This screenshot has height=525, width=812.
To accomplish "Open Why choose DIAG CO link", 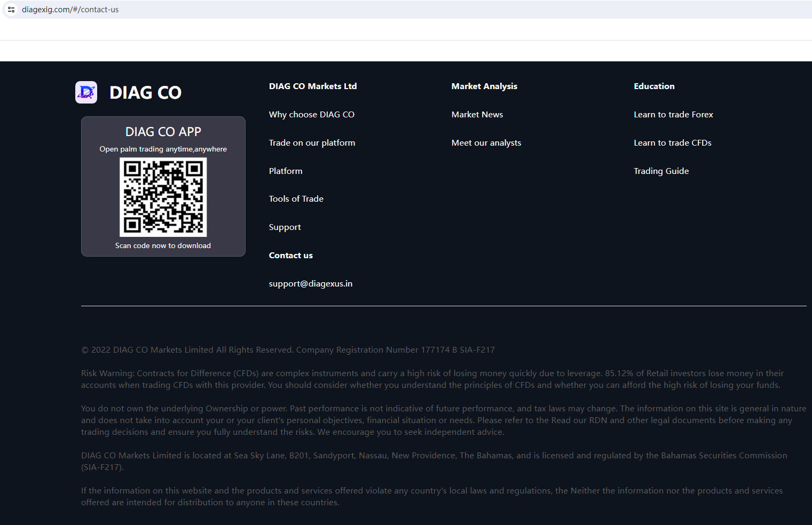I will (x=312, y=115).
